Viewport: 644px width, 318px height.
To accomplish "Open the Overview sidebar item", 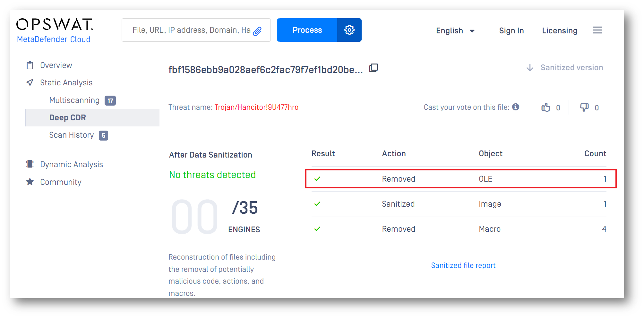I will click(x=49, y=65).
